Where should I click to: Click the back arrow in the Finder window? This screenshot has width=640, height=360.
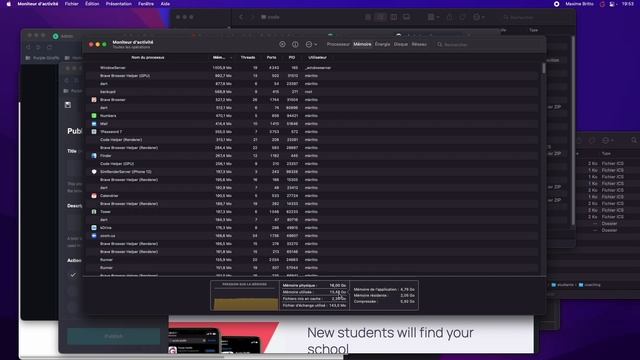241,17
